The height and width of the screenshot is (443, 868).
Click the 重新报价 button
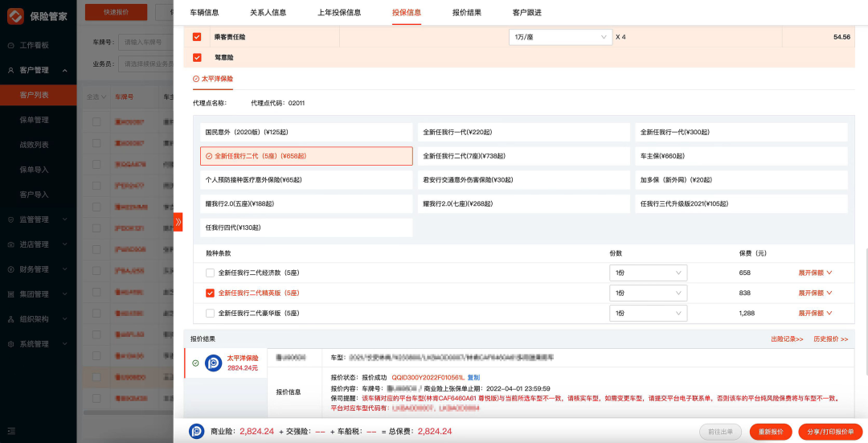click(771, 431)
